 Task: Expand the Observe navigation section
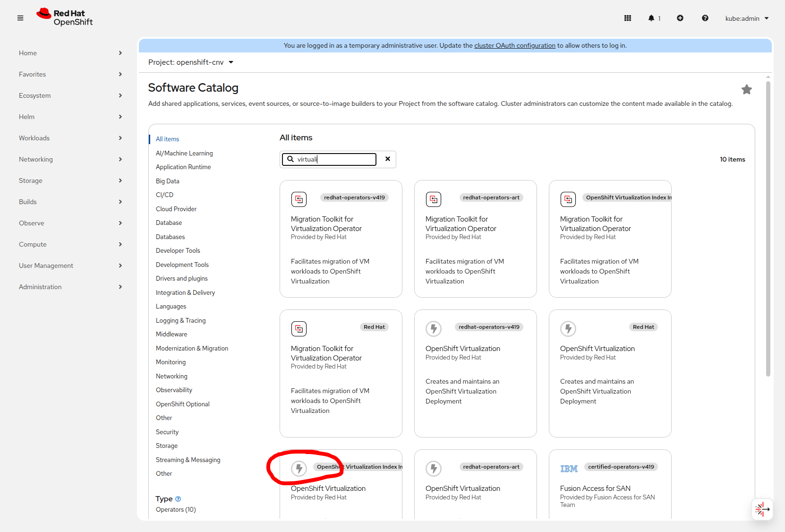tap(70, 223)
